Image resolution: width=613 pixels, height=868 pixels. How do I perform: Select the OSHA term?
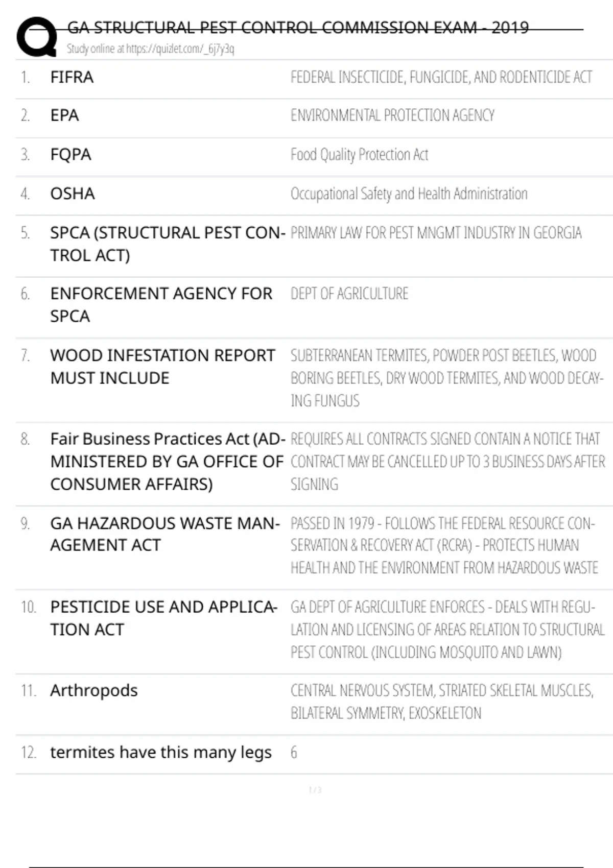73,194
